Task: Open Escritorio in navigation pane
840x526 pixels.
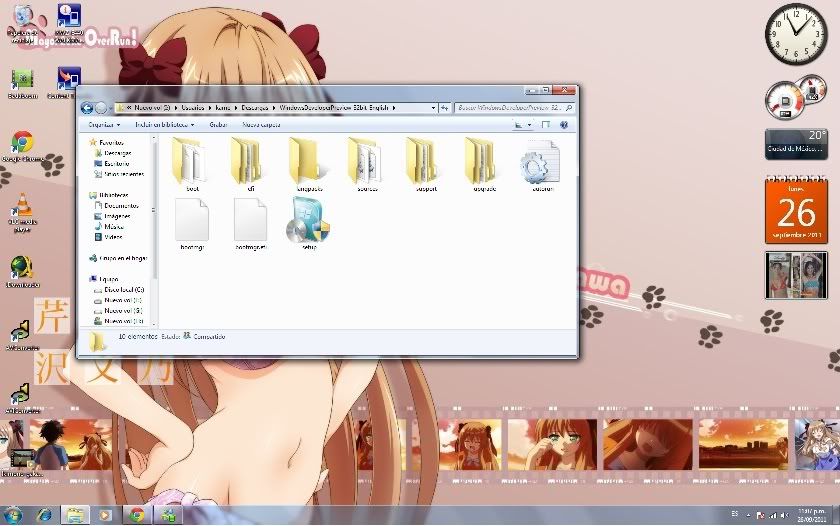Action: (117, 163)
